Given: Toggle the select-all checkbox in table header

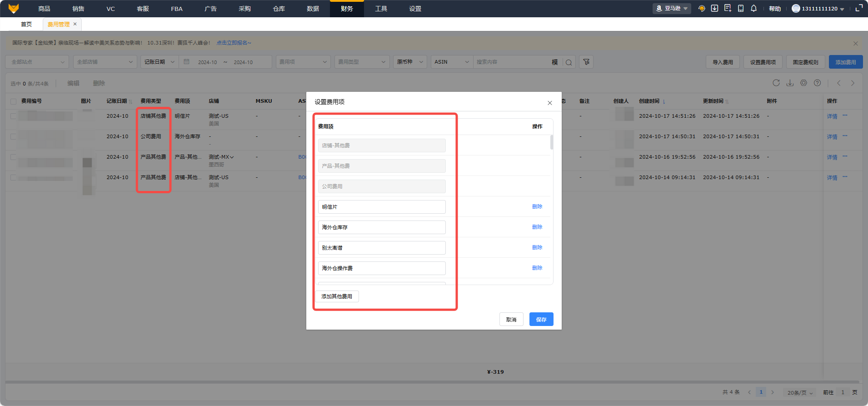Looking at the screenshot, I should coord(13,101).
